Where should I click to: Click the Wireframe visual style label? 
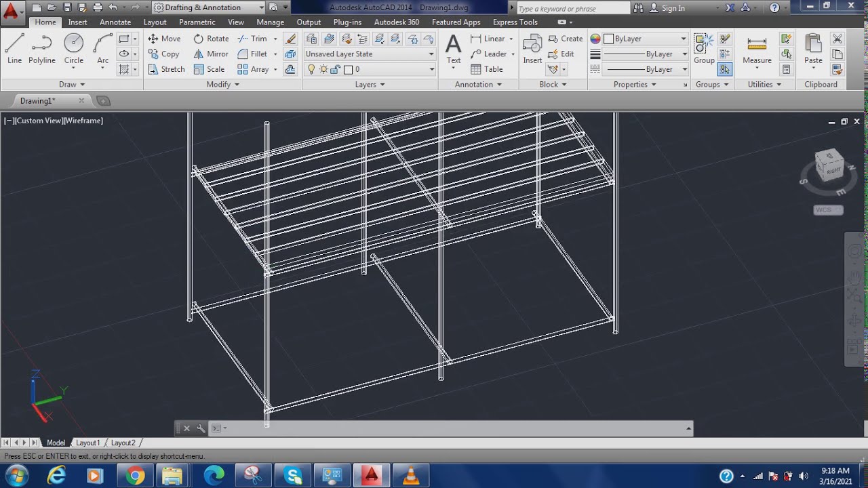point(83,121)
